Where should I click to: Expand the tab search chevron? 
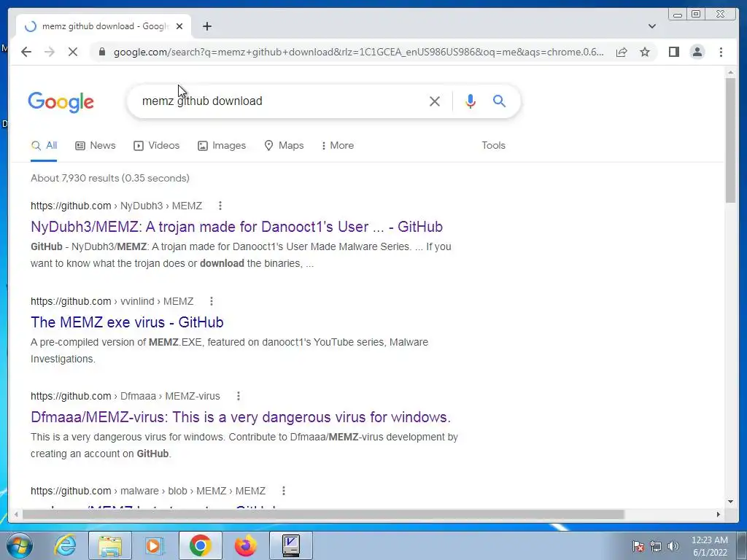652,26
